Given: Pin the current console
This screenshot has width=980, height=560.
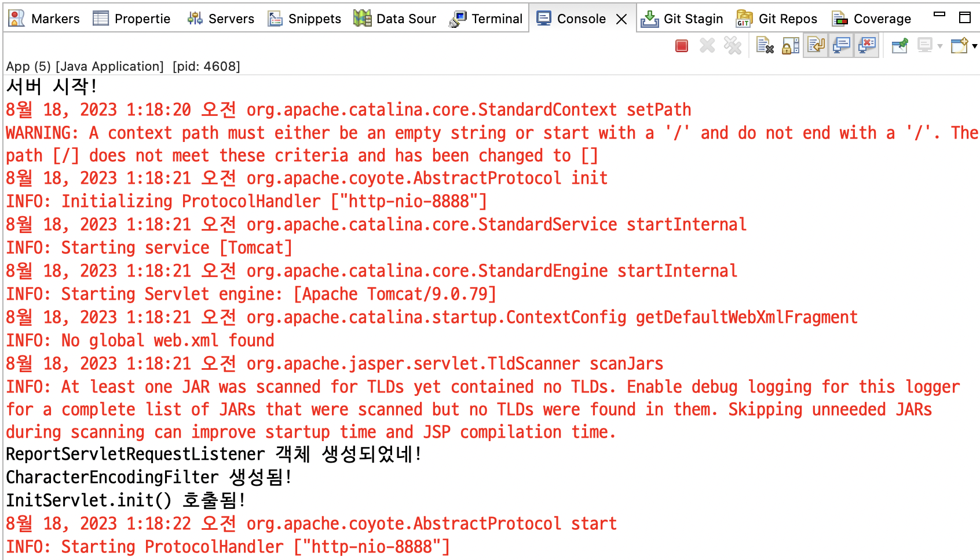Looking at the screenshot, I should tap(899, 46).
